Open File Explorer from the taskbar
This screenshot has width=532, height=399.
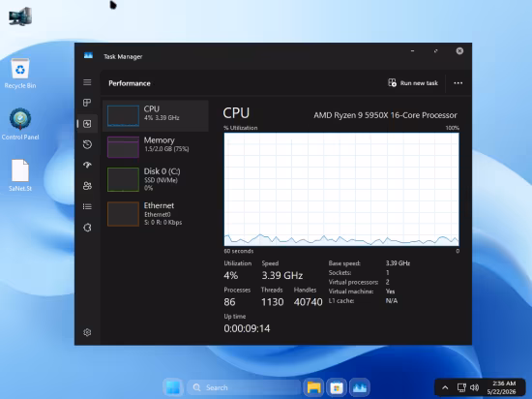[313, 387]
